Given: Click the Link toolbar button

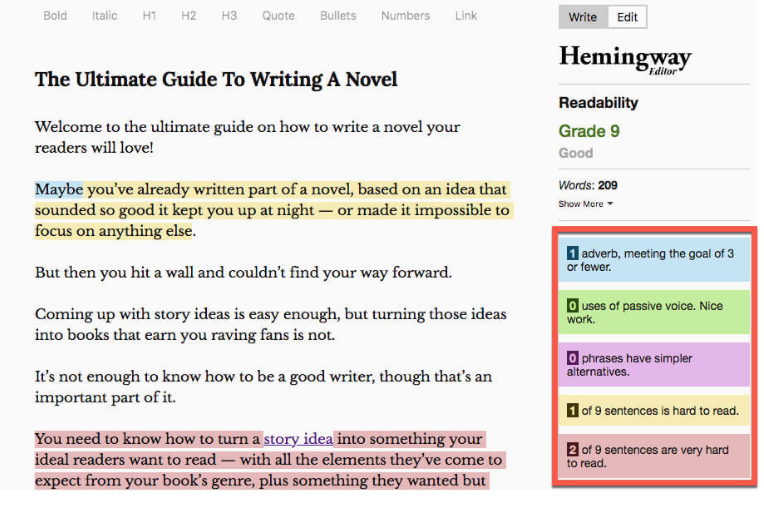Looking at the screenshot, I should 466,16.
